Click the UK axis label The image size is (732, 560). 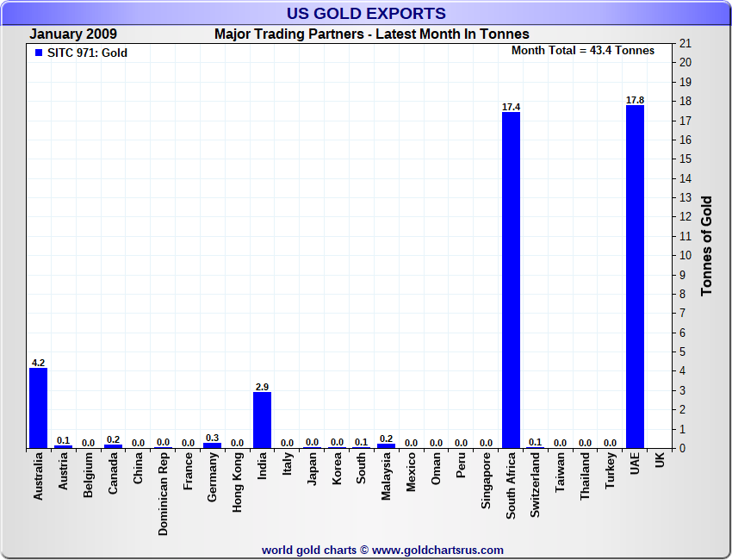click(x=660, y=459)
